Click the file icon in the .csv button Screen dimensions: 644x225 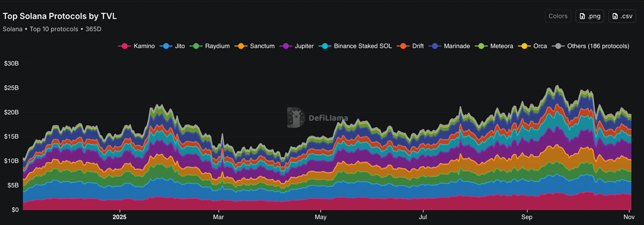tap(615, 16)
